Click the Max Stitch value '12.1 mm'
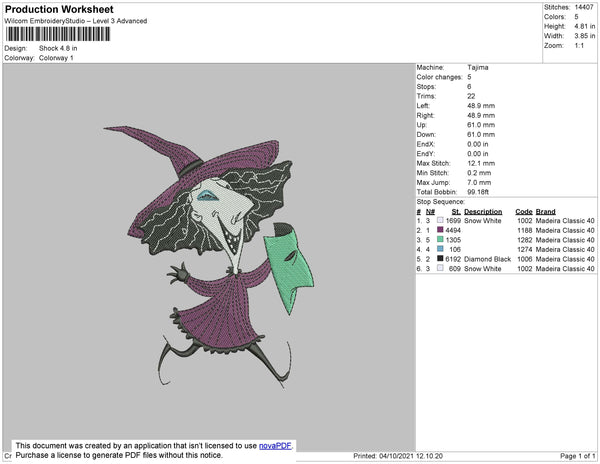600x464 pixels. tap(481, 163)
